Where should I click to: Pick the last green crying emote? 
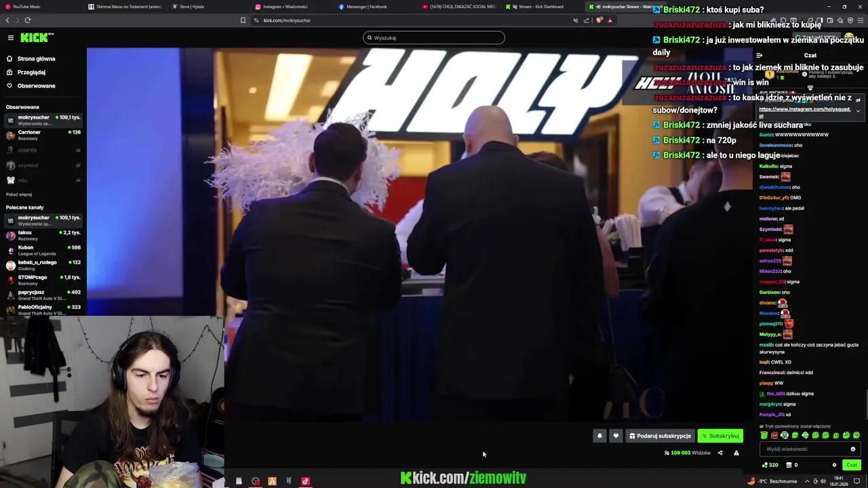(x=856, y=435)
